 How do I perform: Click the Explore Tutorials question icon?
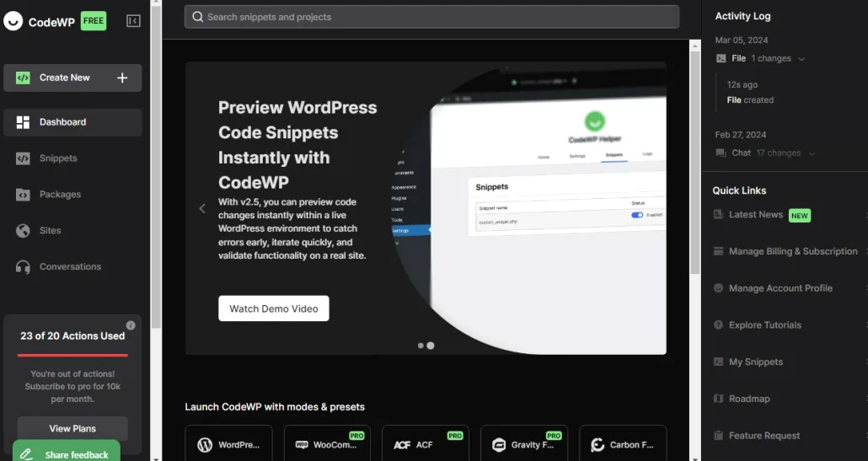click(x=719, y=324)
